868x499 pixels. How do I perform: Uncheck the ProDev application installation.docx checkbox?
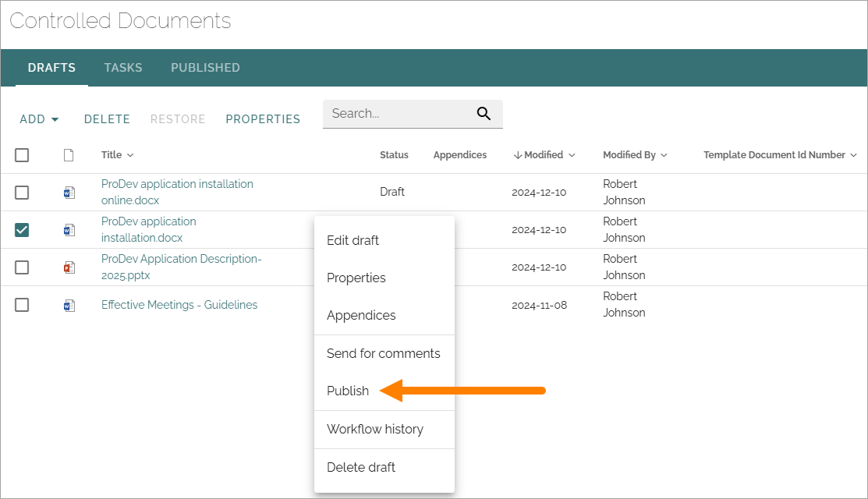(22, 229)
